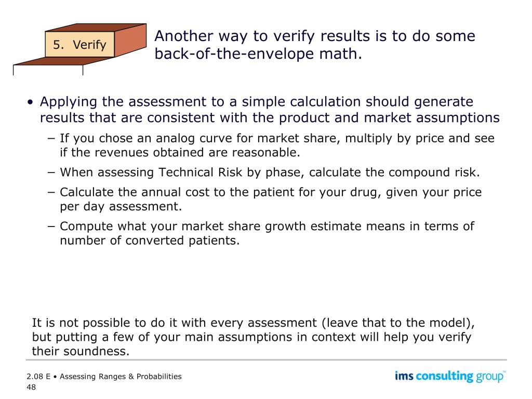Click the lower brown step platform
Viewport: 532px width, 399px height.
coord(63,61)
